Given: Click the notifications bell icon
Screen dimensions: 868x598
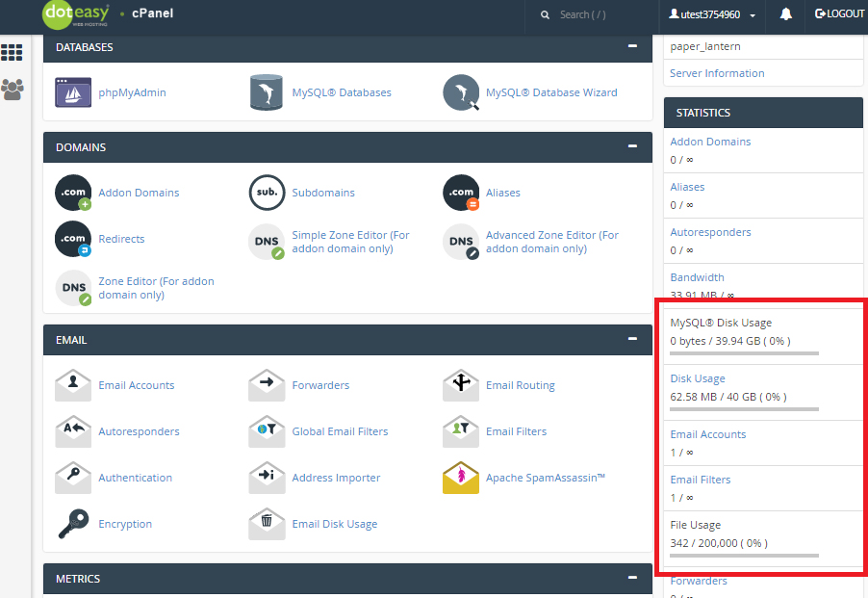Looking at the screenshot, I should [785, 14].
